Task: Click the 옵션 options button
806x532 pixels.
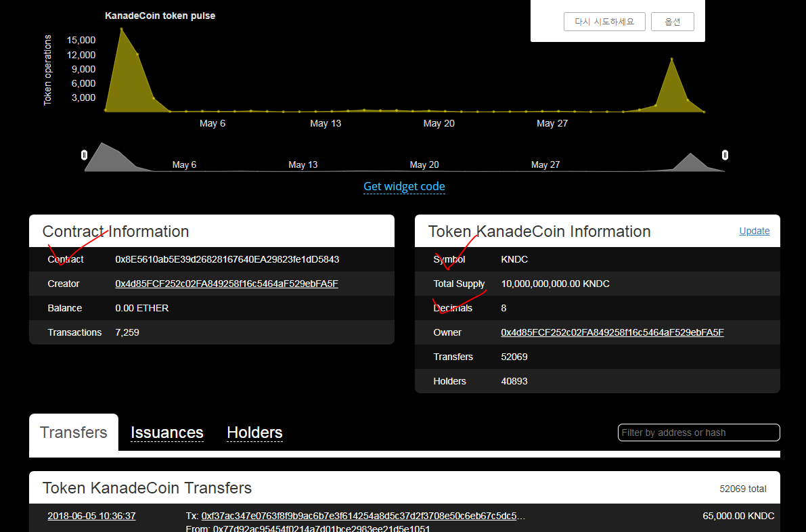Action: tap(673, 22)
